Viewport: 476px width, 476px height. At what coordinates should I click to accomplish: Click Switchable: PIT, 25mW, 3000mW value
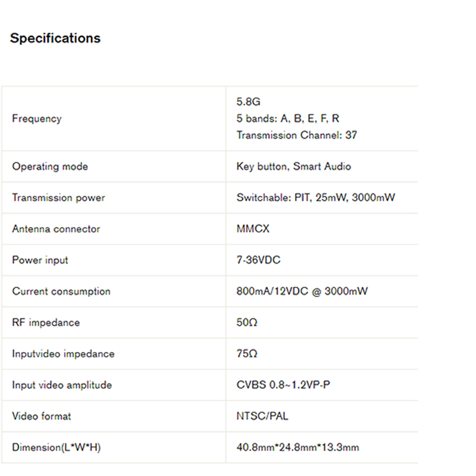(x=316, y=198)
